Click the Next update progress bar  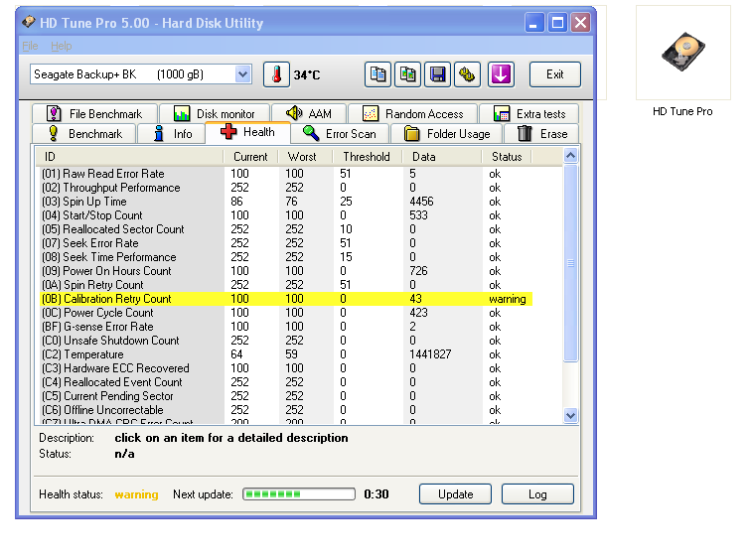(299, 493)
